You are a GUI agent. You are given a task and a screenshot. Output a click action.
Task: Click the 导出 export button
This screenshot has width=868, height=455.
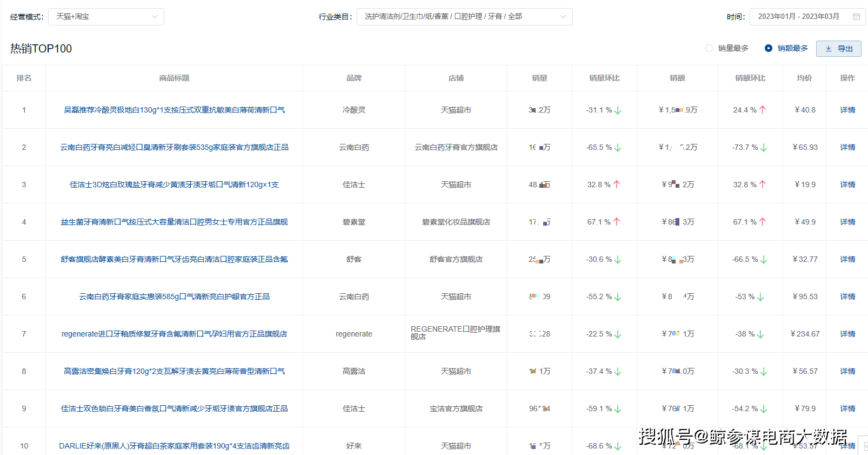(838, 49)
